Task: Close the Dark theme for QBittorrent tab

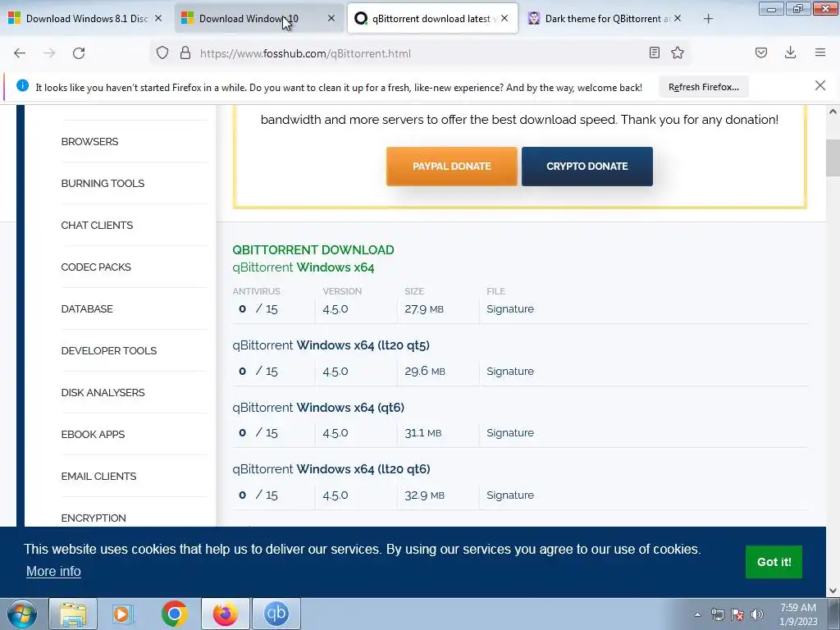Action: [678, 18]
